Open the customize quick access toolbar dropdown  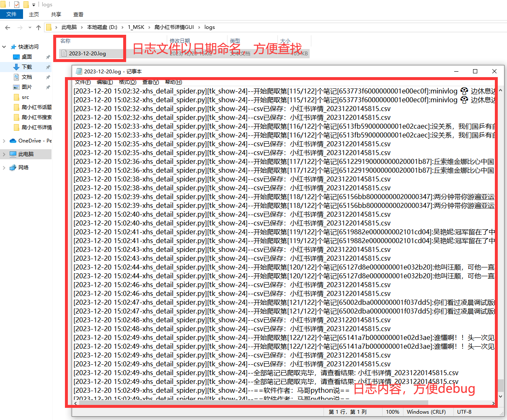tap(34, 5)
